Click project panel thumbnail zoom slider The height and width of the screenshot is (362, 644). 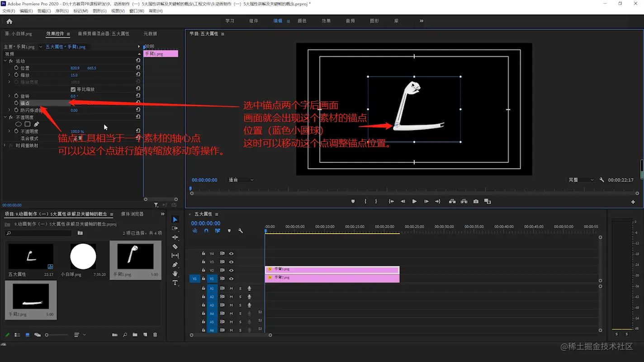57,335
